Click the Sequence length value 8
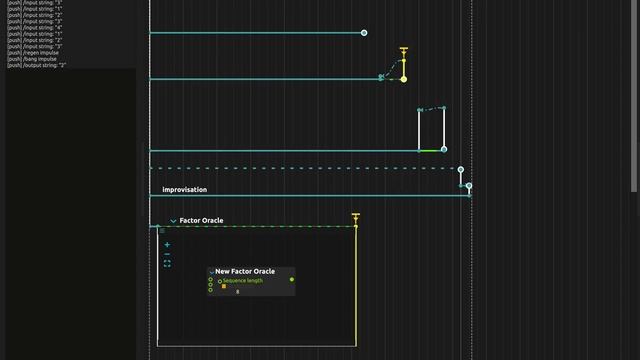This screenshot has width=640, height=360. tap(238, 292)
